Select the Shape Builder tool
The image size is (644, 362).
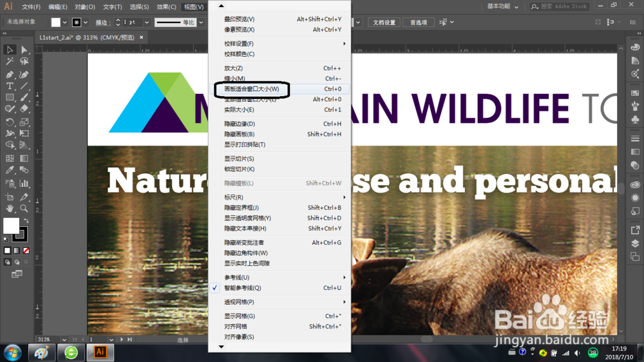tap(10, 145)
